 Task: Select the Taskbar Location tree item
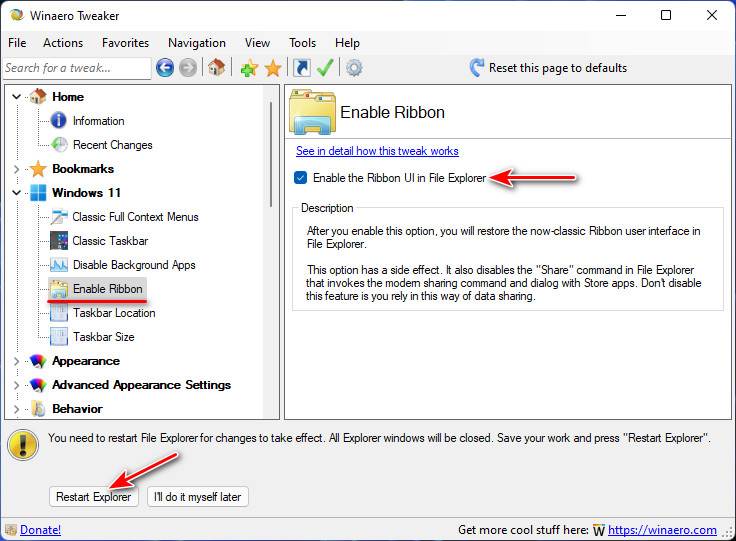(x=114, y=313)
